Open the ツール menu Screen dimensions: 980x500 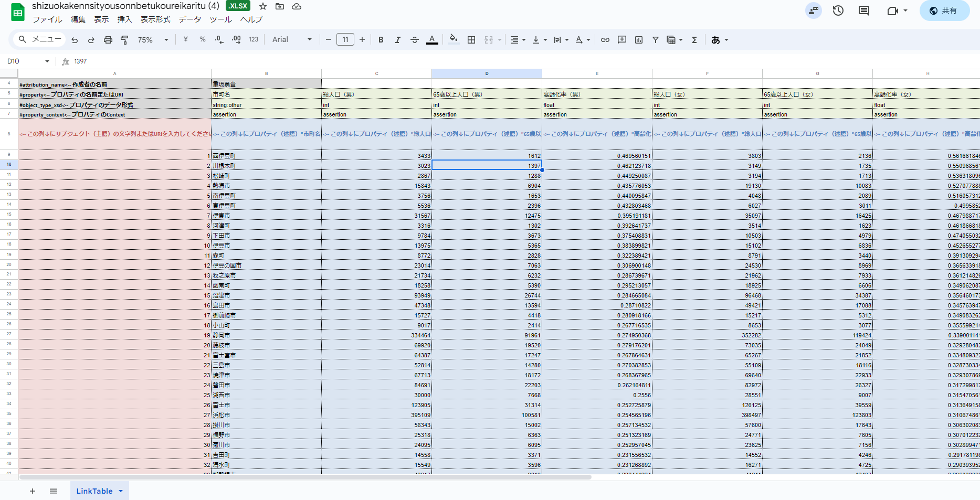point(221,19)
